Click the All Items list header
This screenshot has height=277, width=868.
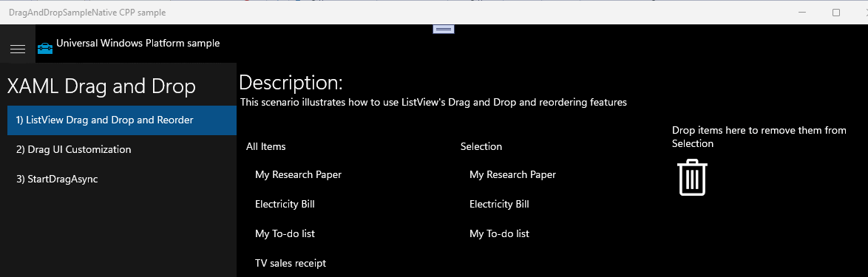pyautogui.click(x=265, y=146)
